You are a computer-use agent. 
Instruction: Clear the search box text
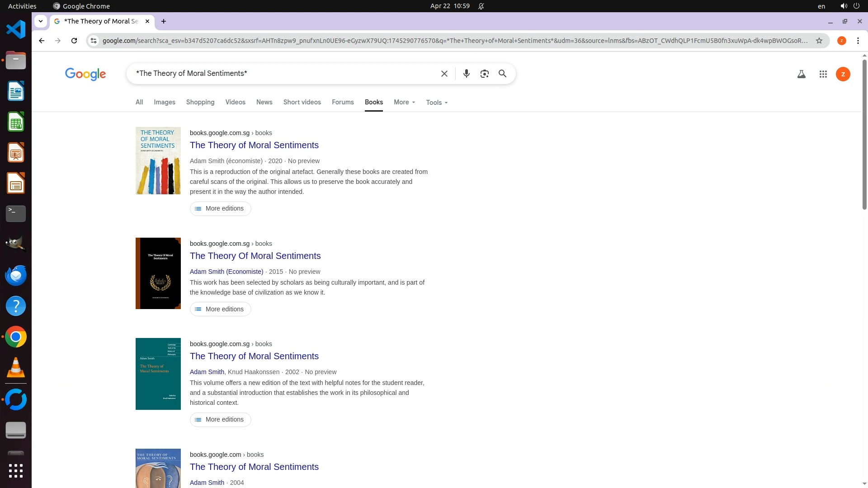(444, 74)
